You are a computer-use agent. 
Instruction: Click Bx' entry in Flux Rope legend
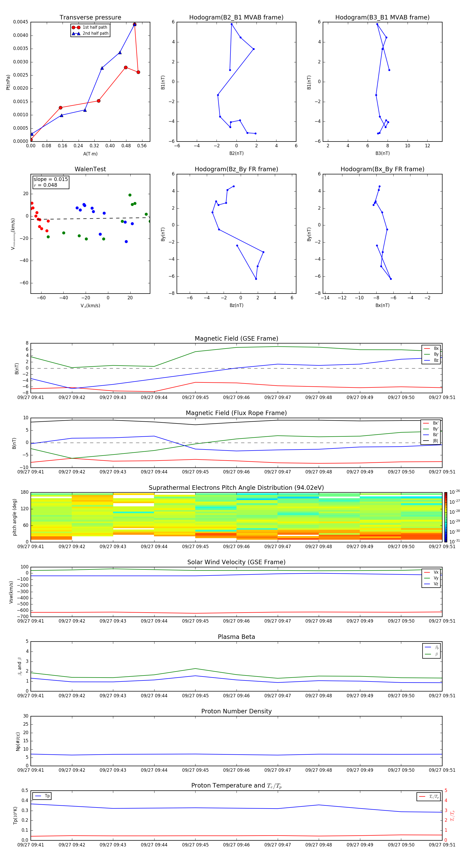pyautogui.click(x=431, y=423)
